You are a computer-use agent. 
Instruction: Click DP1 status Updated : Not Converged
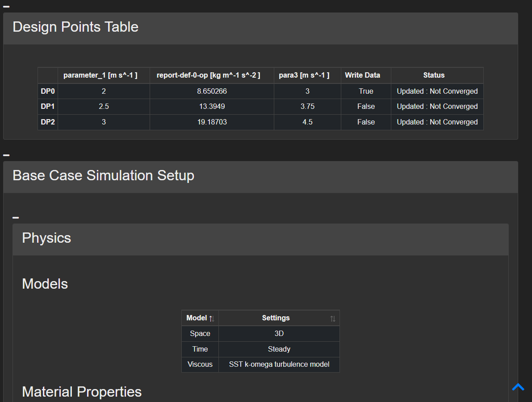pos(437,107)
